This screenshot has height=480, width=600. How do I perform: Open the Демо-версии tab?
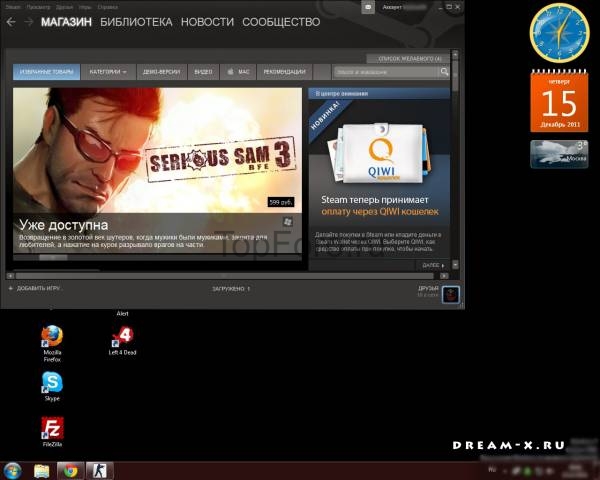(161, 72)
